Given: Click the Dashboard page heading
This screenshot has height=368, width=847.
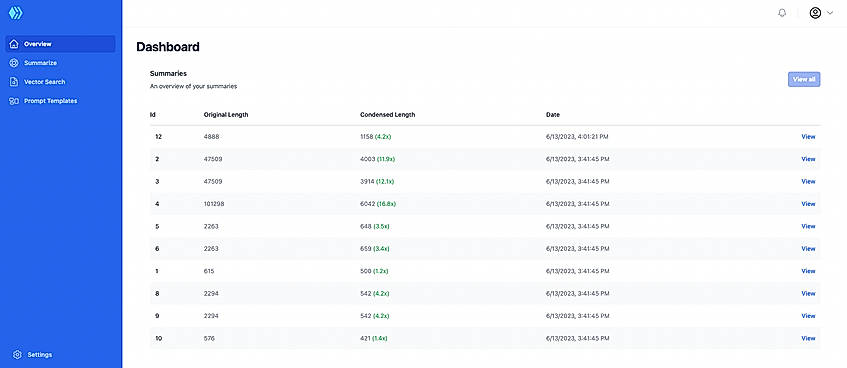Looking at the screenshot, I should click(x=167, y=47).
